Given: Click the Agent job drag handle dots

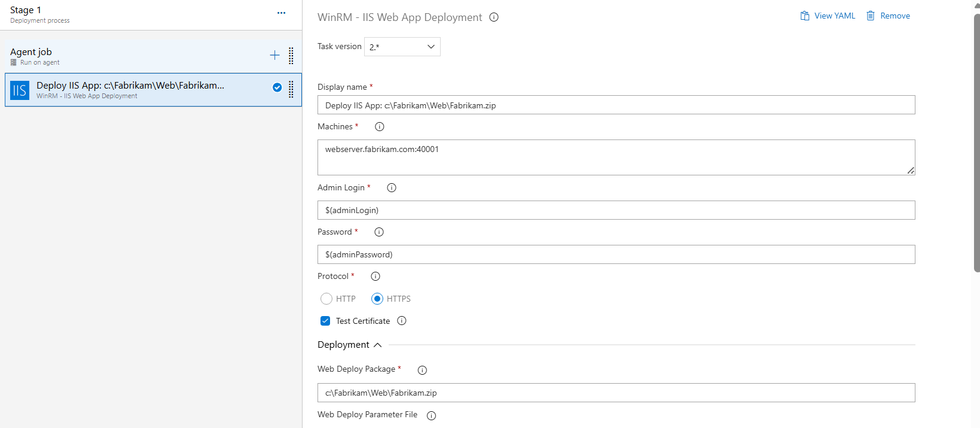Looking at the screenshot, I should coord(291,56).
